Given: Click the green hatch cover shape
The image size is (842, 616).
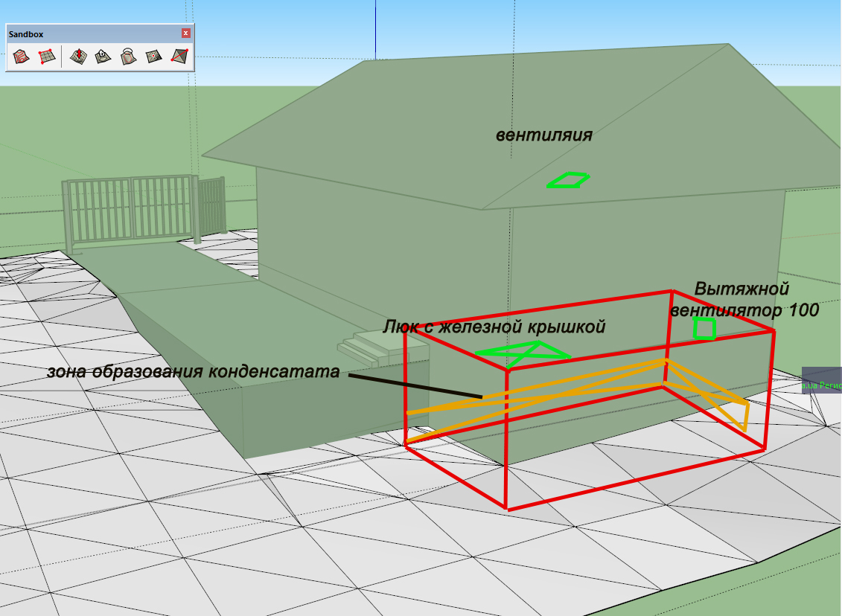Looking at the screenshot, I should (523, 353).
